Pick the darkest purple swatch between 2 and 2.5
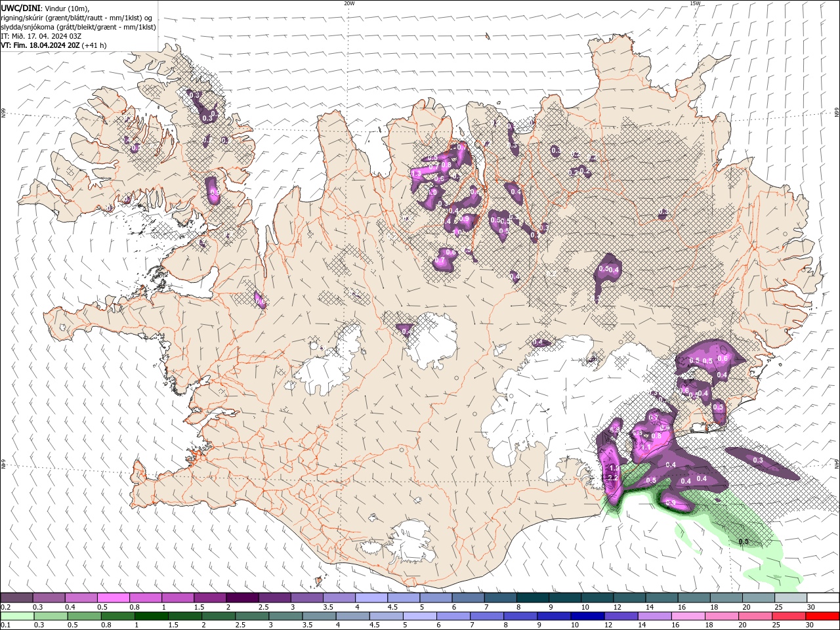 (x=241, y=598)
